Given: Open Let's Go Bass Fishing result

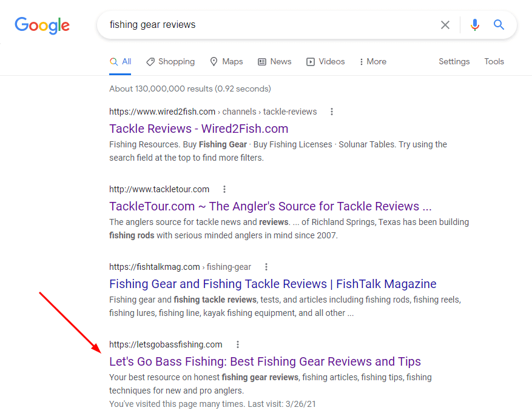Looking at the screenshot, I should point(265,362).
